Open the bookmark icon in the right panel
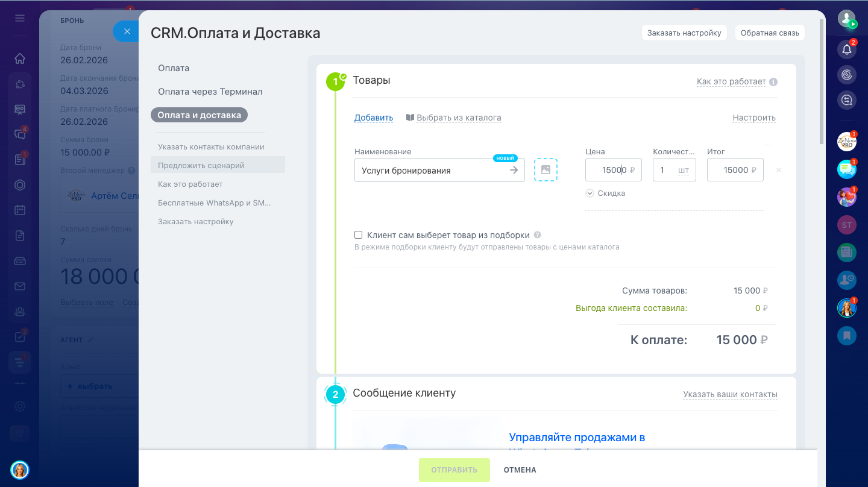The width and height of the screenshot is (868, 487). tap(847, 335)
